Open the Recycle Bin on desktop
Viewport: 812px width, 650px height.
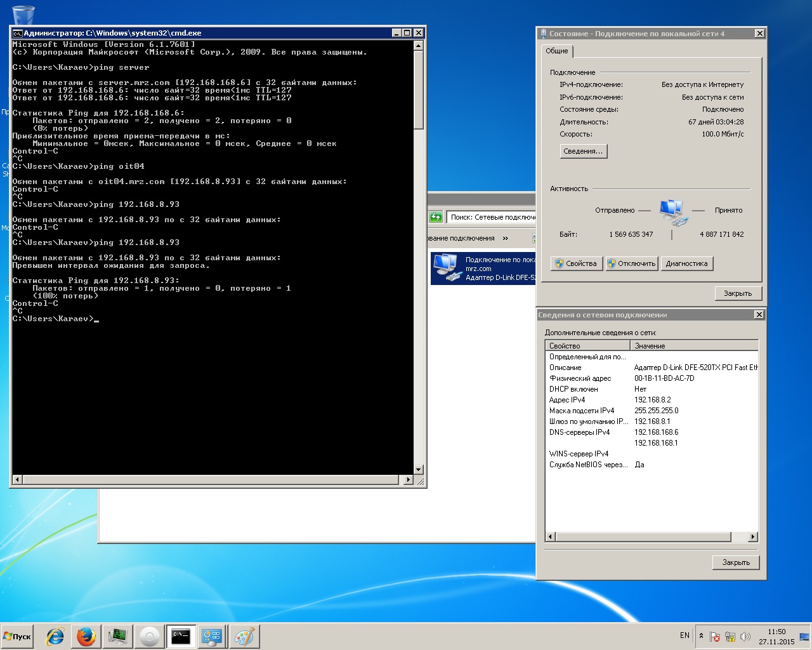click(x=23, y=14)
